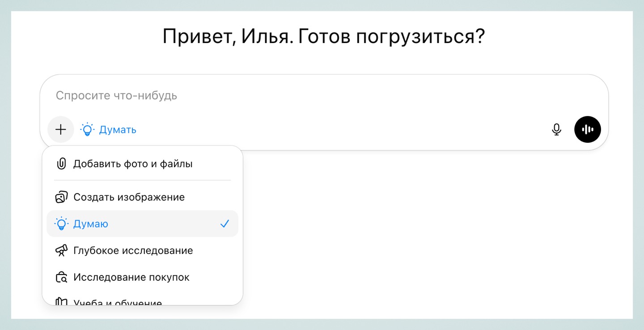Choose Добавить фото и файлы
This screenshot has height=330, width=644.
pos(133,164)
